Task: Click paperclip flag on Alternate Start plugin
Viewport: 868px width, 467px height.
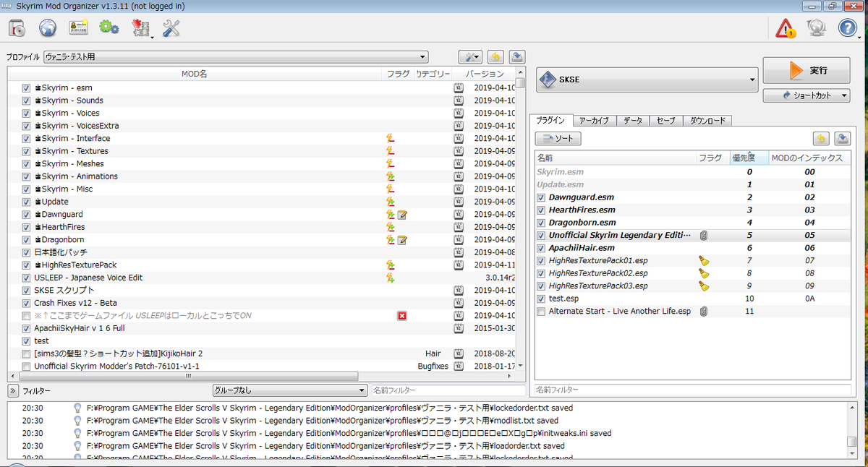Action: pyautogui.click(x=703, y=311)
